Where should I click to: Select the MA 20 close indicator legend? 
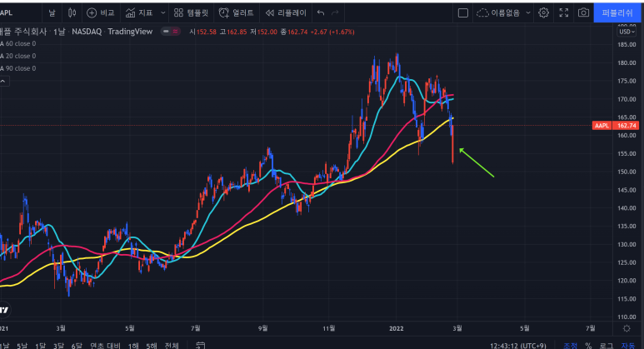pyautogui.click(x=18, y=56)
